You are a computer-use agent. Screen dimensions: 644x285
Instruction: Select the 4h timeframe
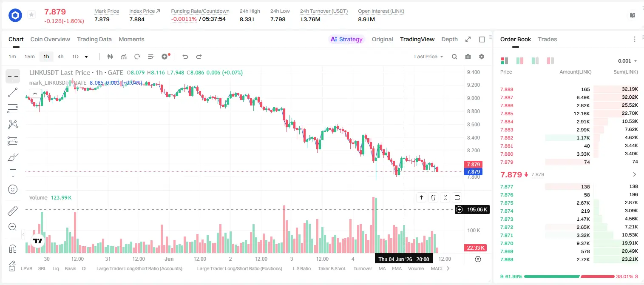60,57
